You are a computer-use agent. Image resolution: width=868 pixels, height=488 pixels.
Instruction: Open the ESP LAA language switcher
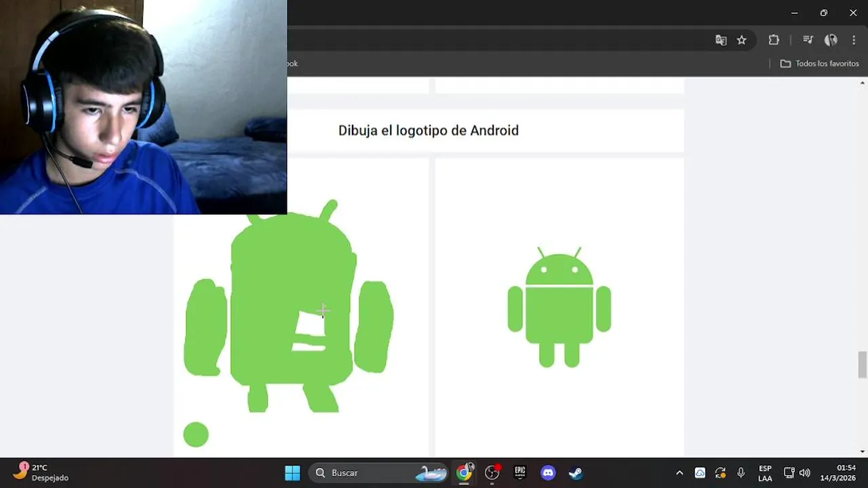(765, 473)
